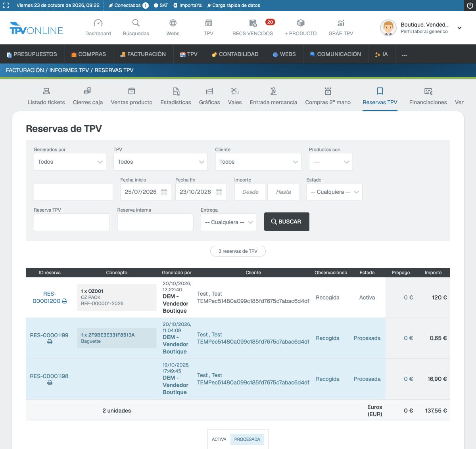This screenshot has height=449, width=476.
Task: Print reservation RES-00001199
Action: [x=50, y=342]
